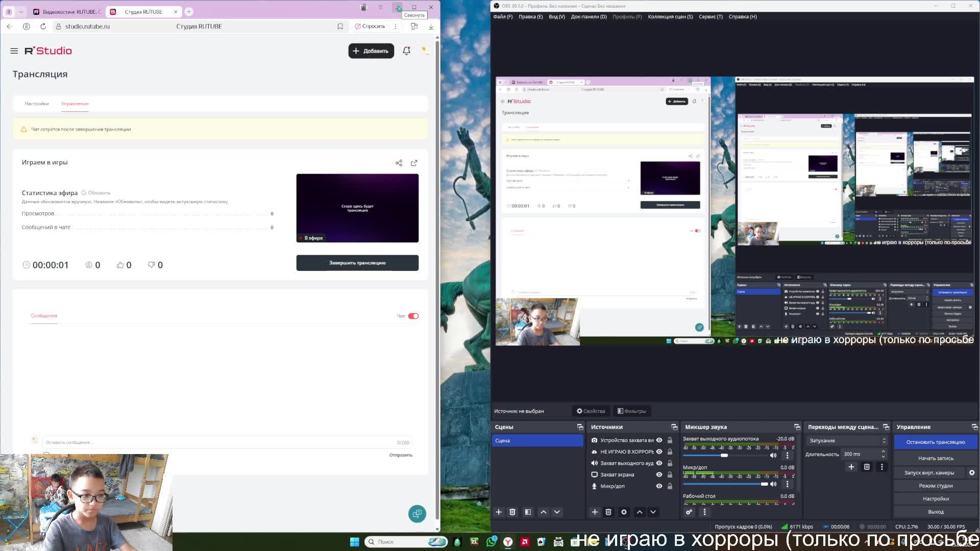Add a new source with plus icon
Viewport: 980px width, 551px height.
(x=595, y=512)
